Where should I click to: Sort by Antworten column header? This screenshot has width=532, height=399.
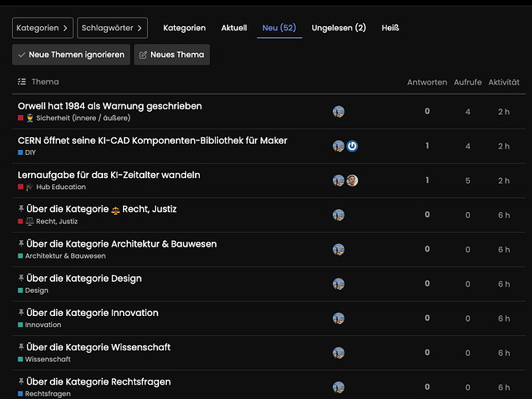coord(427,82)
